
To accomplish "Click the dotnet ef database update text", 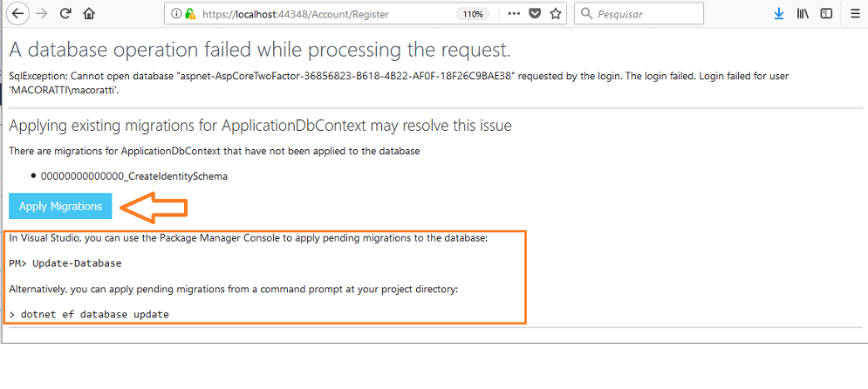I will (95, 314).
